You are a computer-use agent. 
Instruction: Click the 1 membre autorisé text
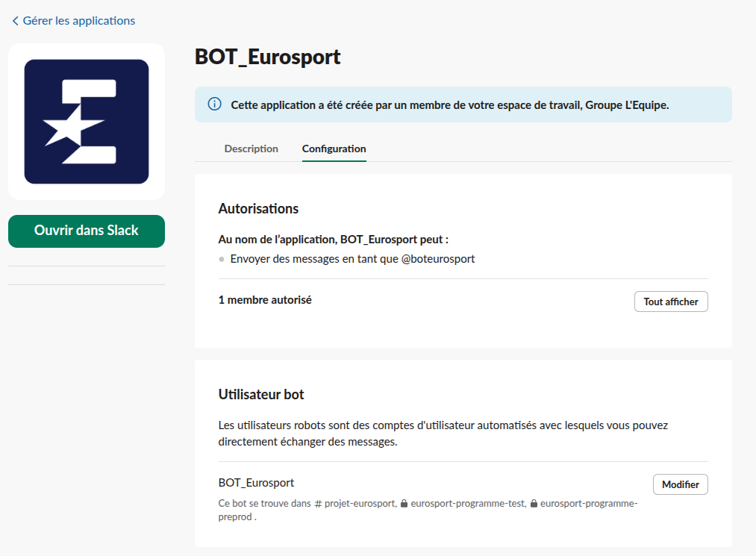(x=265, y=300)
